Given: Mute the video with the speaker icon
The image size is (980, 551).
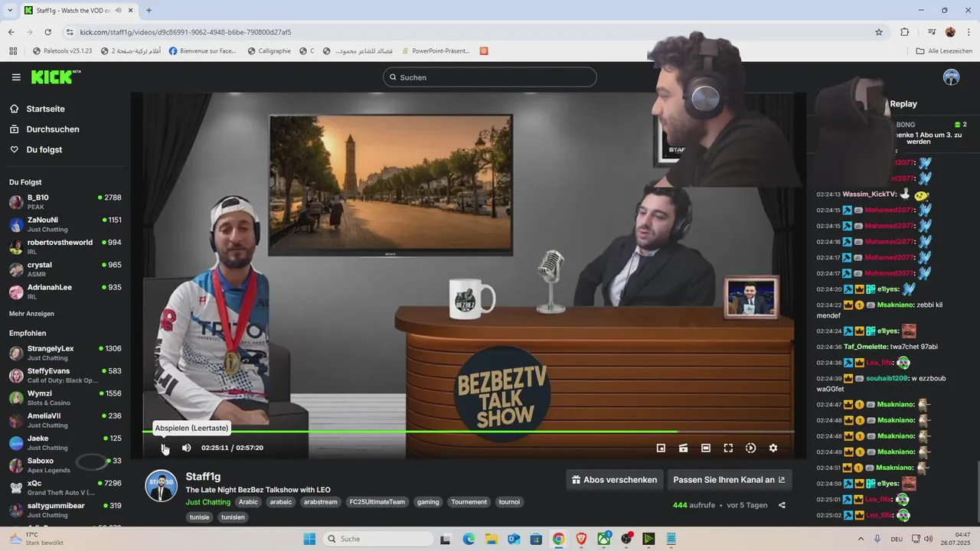Looking at the screenshot, I should coord(186,448).
